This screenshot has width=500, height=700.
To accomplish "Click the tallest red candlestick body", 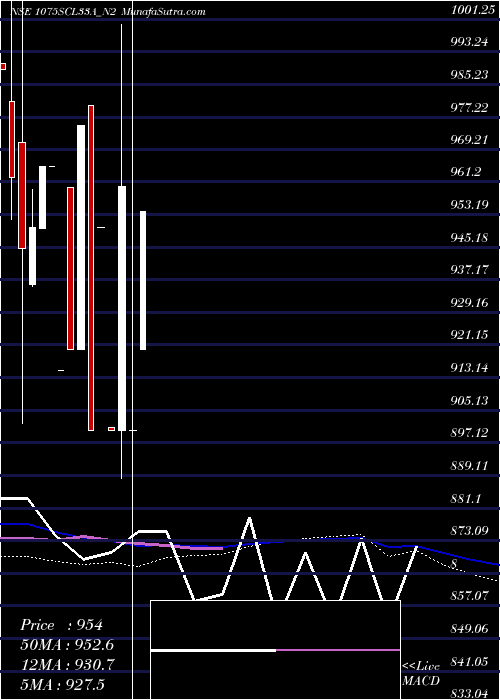I will (x=91, y=268).
